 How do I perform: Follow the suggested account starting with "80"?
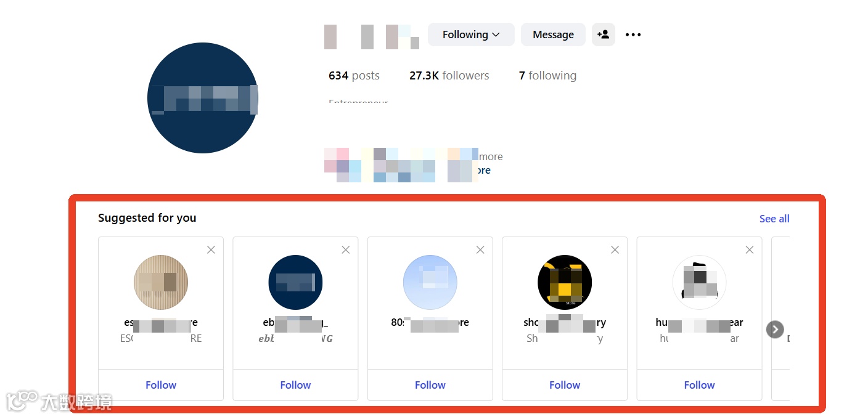[x=430, y=385]
